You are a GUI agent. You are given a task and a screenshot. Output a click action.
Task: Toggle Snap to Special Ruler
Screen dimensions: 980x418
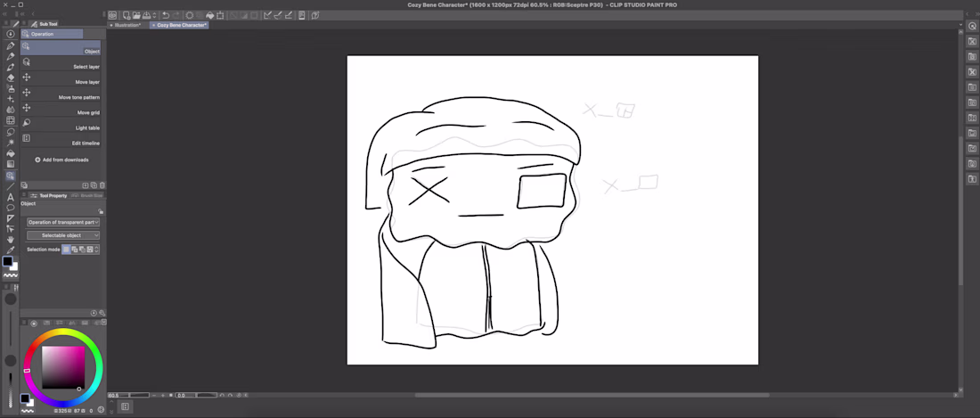[x=278, y=15]
